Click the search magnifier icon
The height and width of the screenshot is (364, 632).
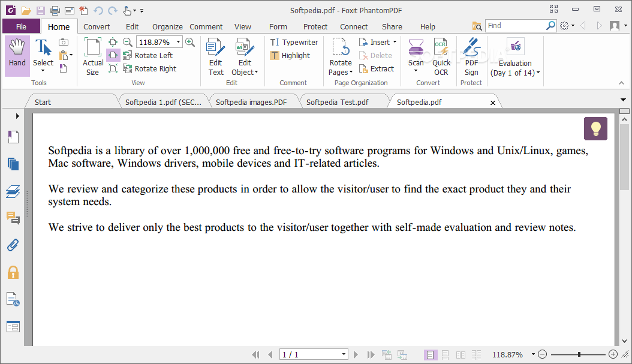coord(550,26)
